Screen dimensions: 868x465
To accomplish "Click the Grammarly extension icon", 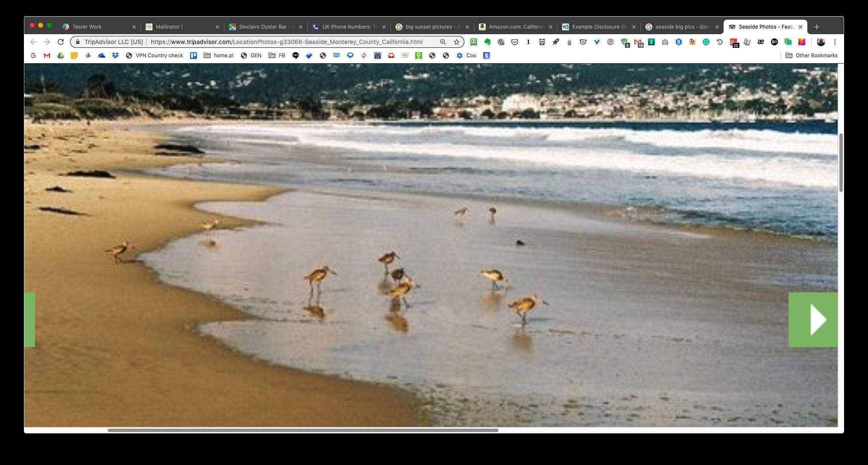I will 706,42.
